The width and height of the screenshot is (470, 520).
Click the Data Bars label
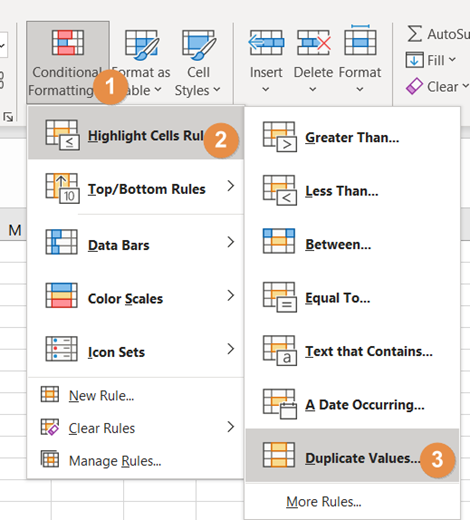pyautogui.click(x=119, y=245)
